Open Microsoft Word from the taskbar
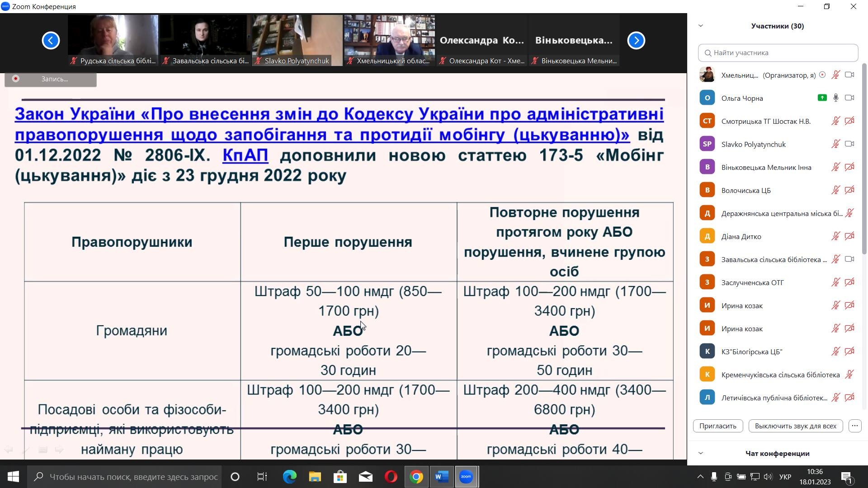Viewport: 868px width, 488px height. point(442,477)
